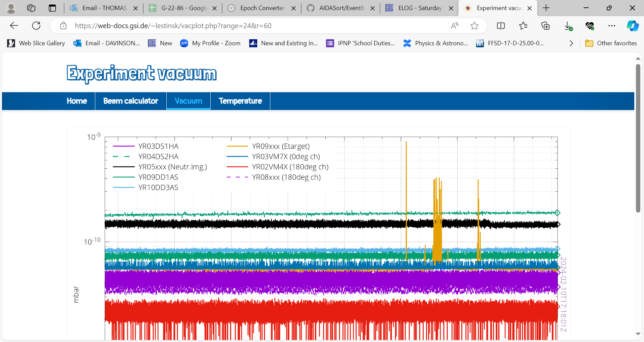Click the mbar axis label
Viewport: 644px width, 342px height.
pyautogui.click(x=76, y=295)
